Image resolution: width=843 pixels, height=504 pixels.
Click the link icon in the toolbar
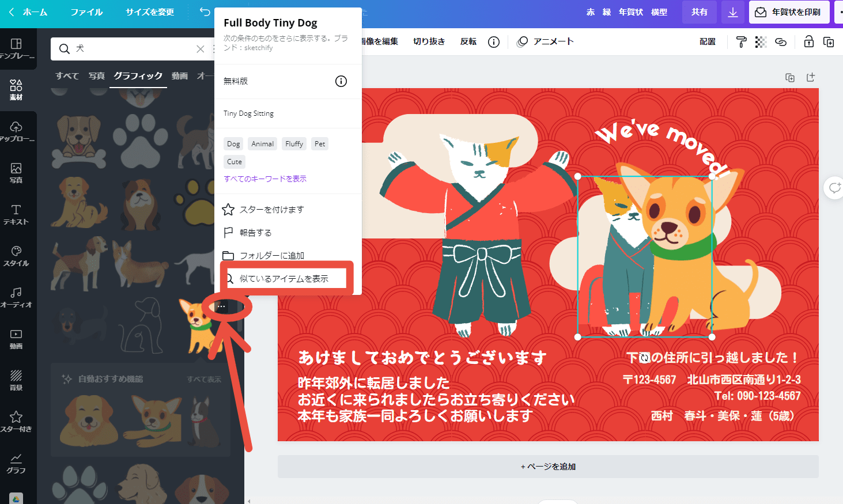781,41
